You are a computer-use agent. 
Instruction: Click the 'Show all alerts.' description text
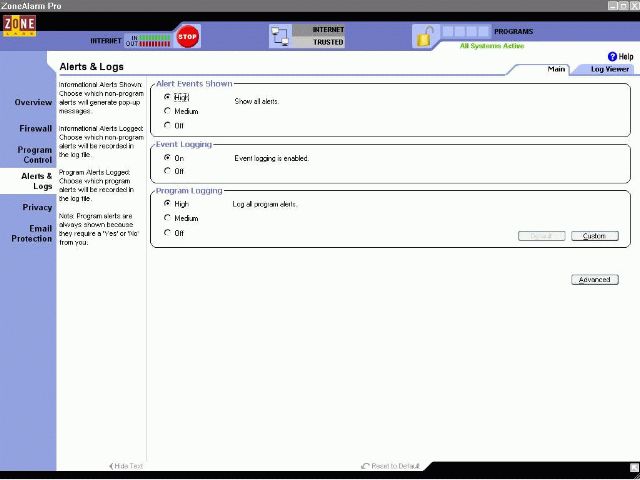point(257,101)
